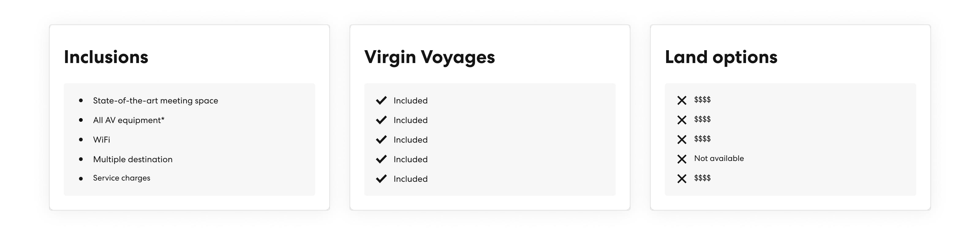
Task: Click the X icon beside last $$$$
Action: point(682,179)
